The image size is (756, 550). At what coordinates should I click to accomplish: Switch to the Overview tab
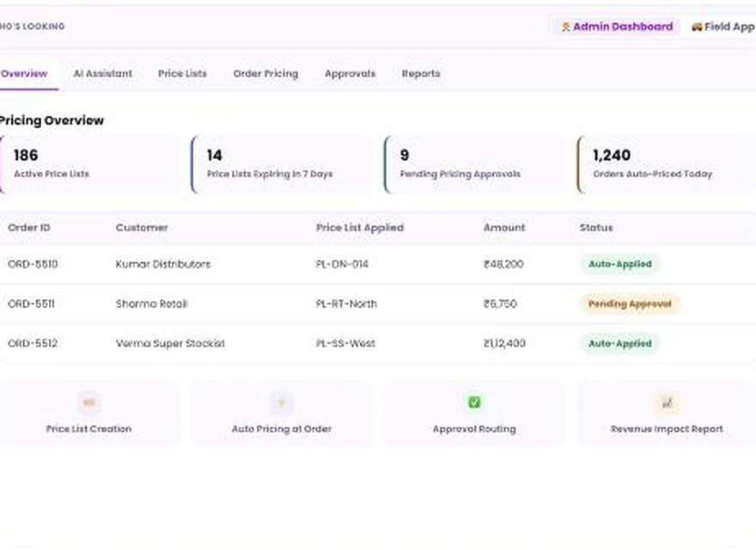tap(25, 74)
